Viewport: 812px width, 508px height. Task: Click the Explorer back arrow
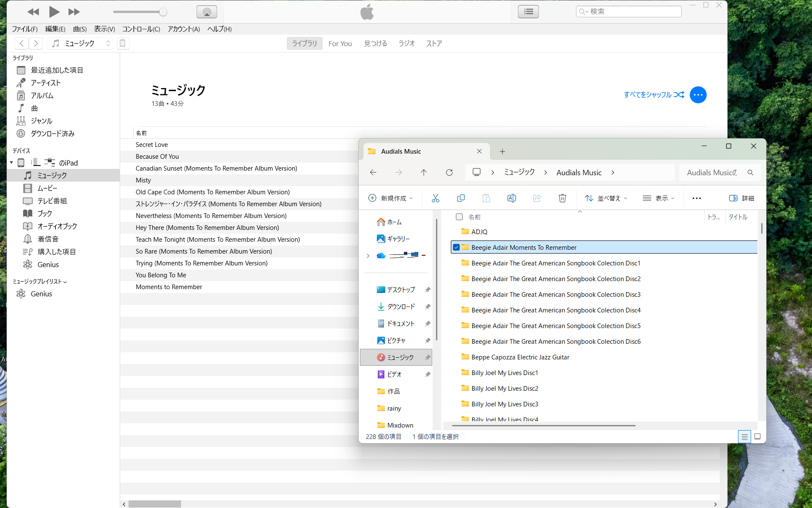click(x=373, y=172)
